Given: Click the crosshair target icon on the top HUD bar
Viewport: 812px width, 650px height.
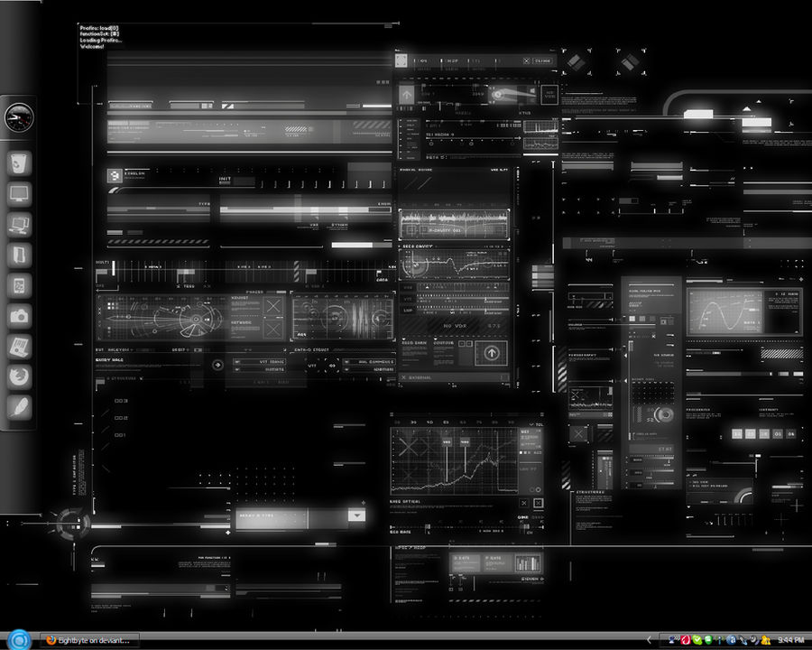Looking at the screenshot, I should (401, 60).
